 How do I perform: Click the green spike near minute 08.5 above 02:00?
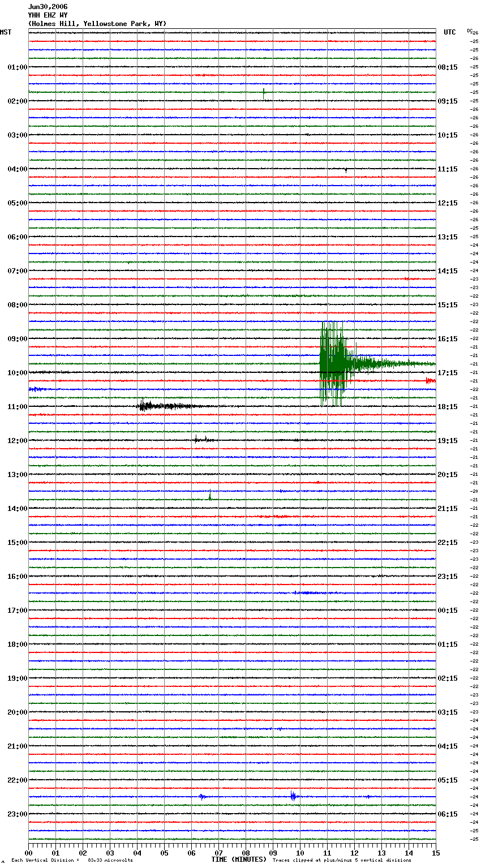click(x=264, y=93)
